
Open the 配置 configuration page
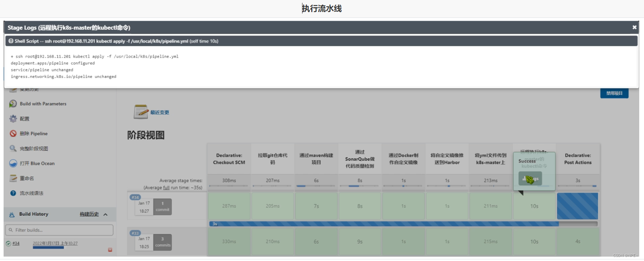coord(25,119)
